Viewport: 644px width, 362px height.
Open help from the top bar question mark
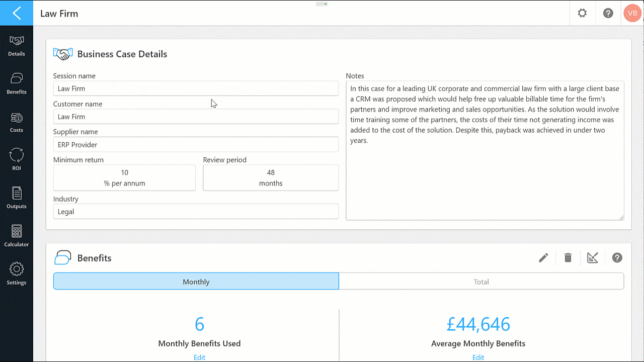(608, 13)
